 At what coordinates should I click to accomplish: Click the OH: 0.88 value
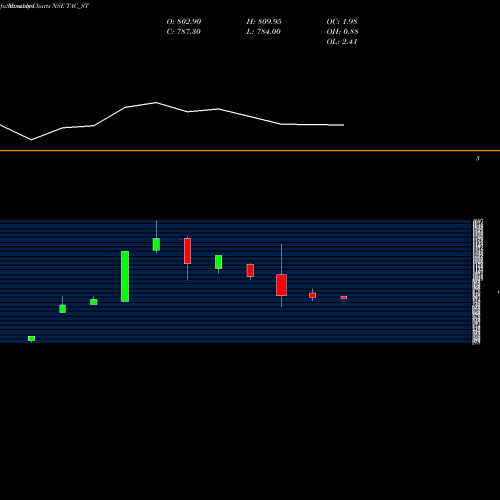tap(342, 32)
